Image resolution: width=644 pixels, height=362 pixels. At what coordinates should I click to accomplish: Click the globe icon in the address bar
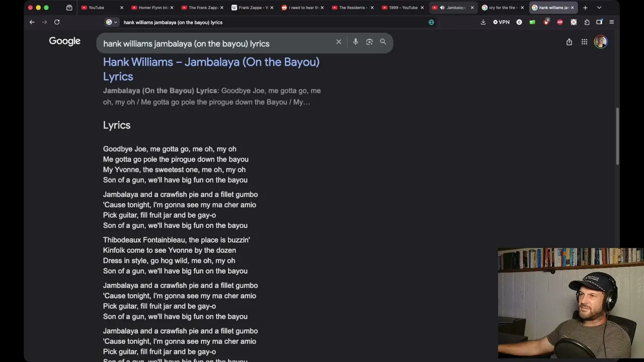coord(431,22)
